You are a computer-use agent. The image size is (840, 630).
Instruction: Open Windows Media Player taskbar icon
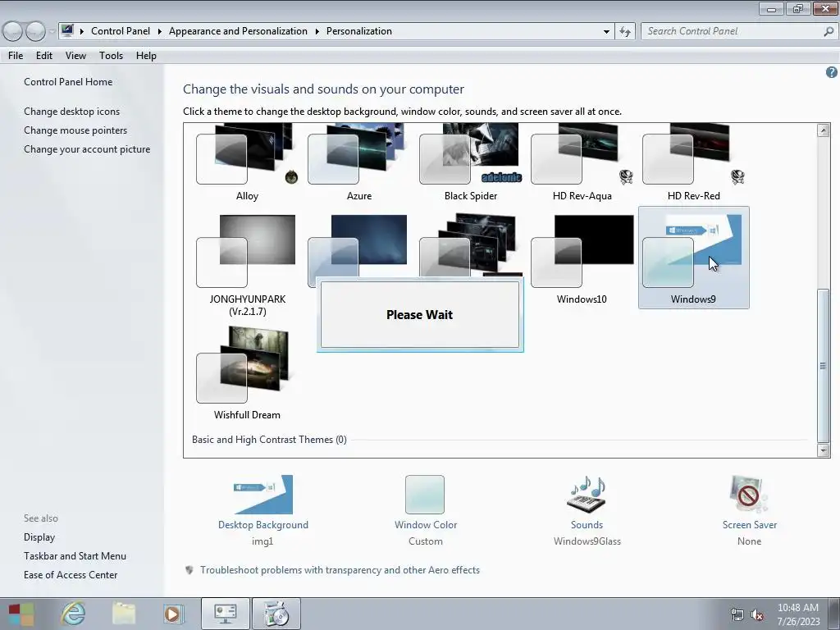coord(173,614)
